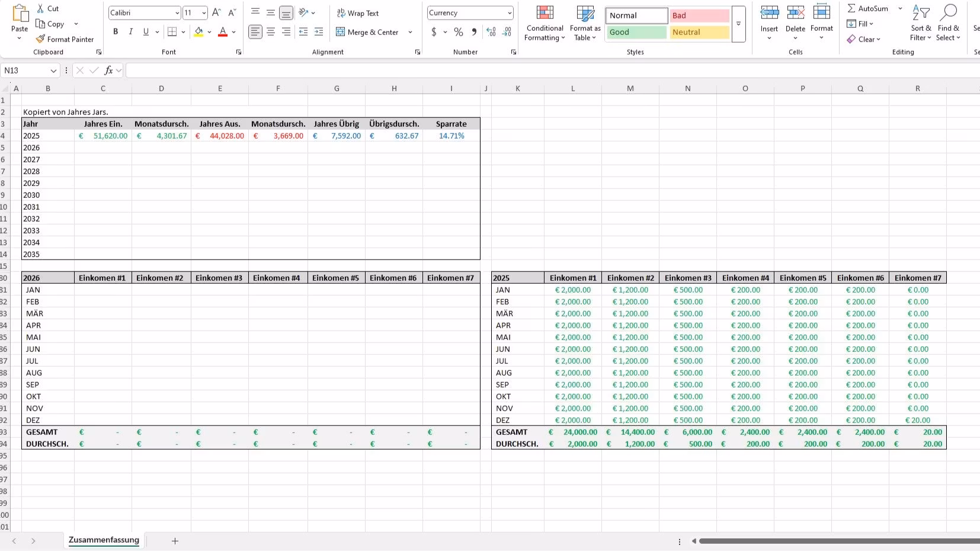The image size is (980, 551).
Task: Click the AutoSum sigma icon
Action: (x=851, y=8)
